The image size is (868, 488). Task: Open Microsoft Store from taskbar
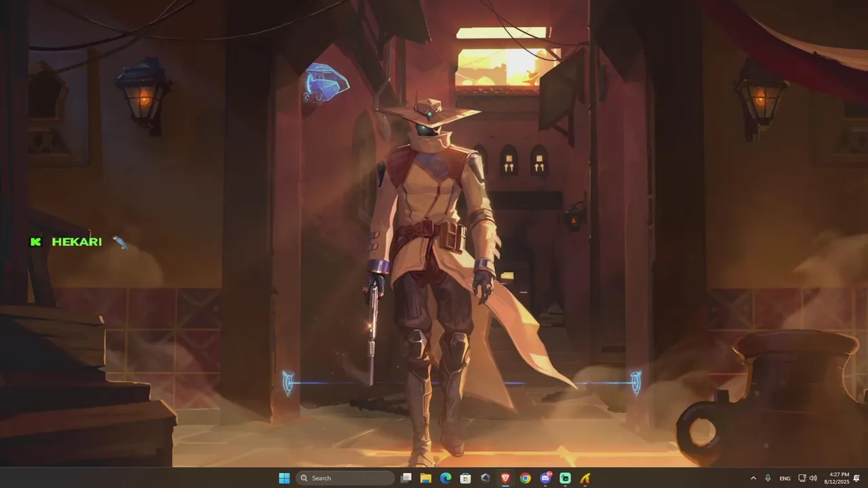tap(466, 478)
